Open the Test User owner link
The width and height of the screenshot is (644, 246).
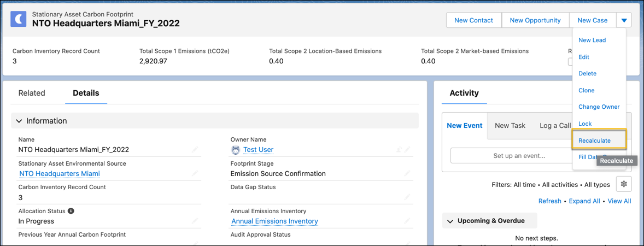(x=259, y=150)
